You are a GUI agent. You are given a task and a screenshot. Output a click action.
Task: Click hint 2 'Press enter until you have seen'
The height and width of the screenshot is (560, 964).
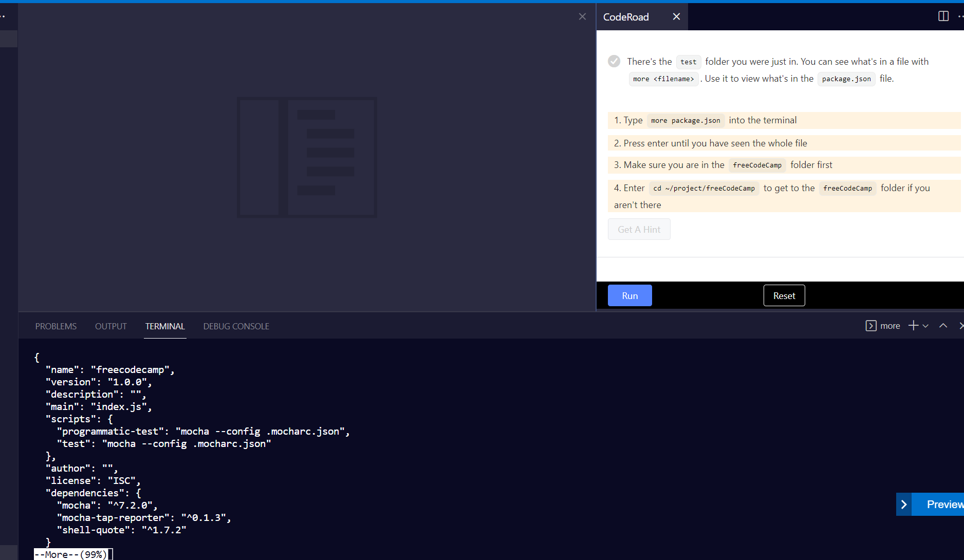point(784,143)
